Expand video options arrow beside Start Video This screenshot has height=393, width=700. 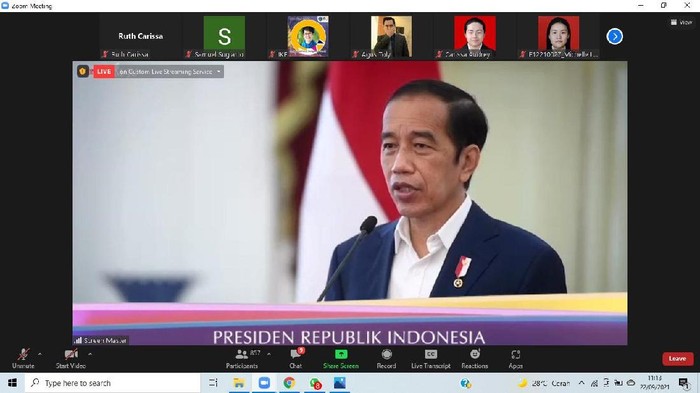pos(90,354)
